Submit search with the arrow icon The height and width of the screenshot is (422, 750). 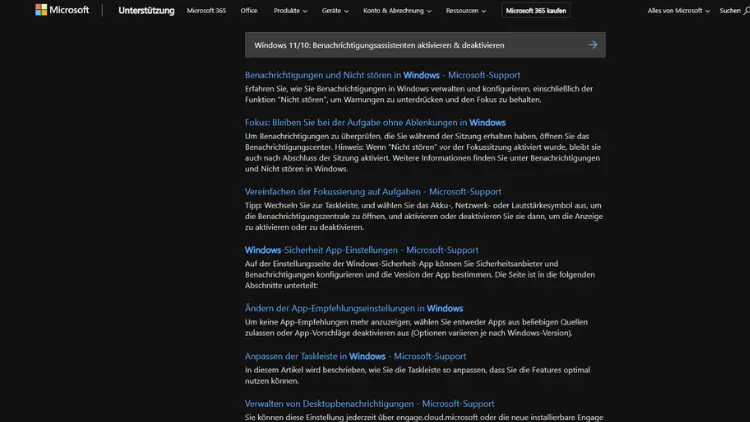tap(593, 45)
